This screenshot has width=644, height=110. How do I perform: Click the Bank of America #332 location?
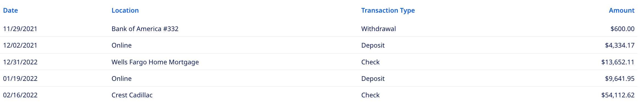(x=145, y=29)
